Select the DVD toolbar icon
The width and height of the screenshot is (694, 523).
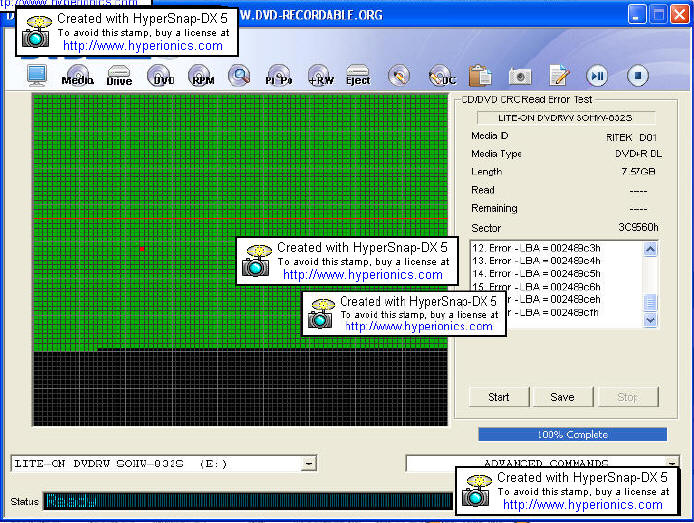tap(159, 75)
